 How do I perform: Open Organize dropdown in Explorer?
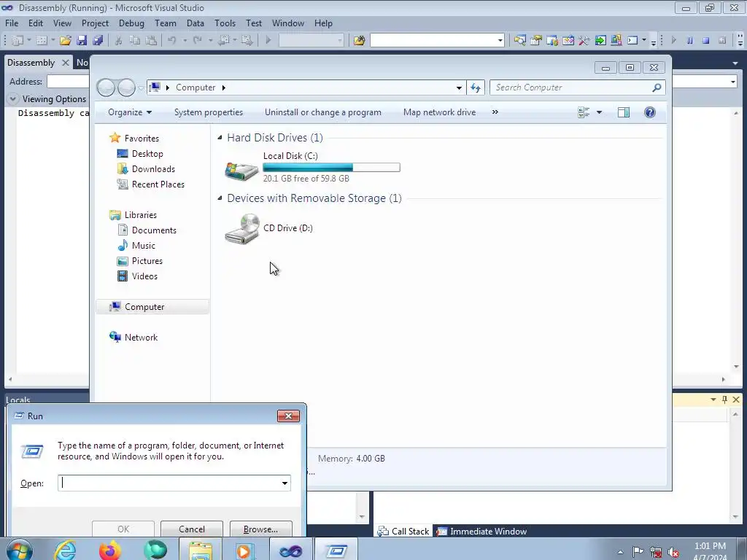pyautogui.click(x=130, y=112)
